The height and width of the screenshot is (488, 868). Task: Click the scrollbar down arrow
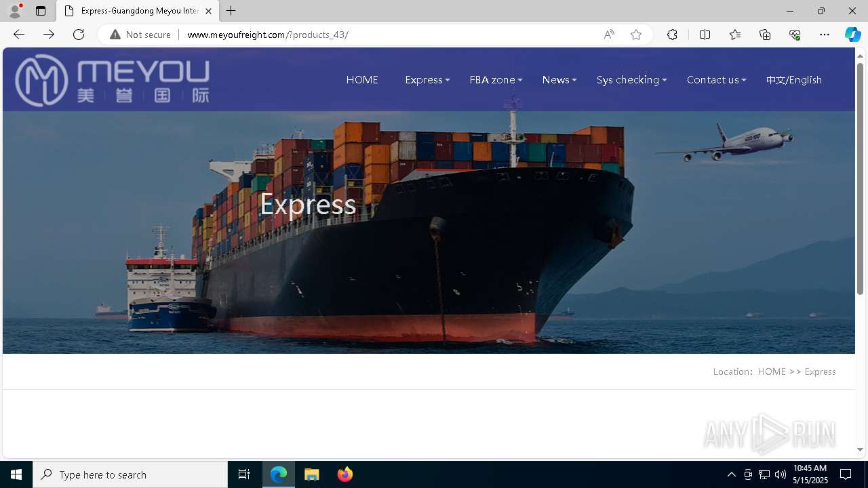click(x=860, y=449)
